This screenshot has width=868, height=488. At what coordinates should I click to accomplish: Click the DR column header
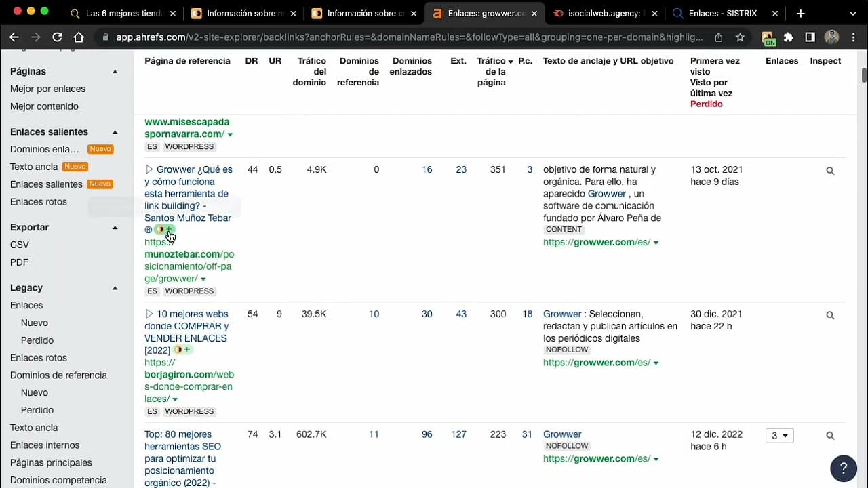click(x=252, y=61)
